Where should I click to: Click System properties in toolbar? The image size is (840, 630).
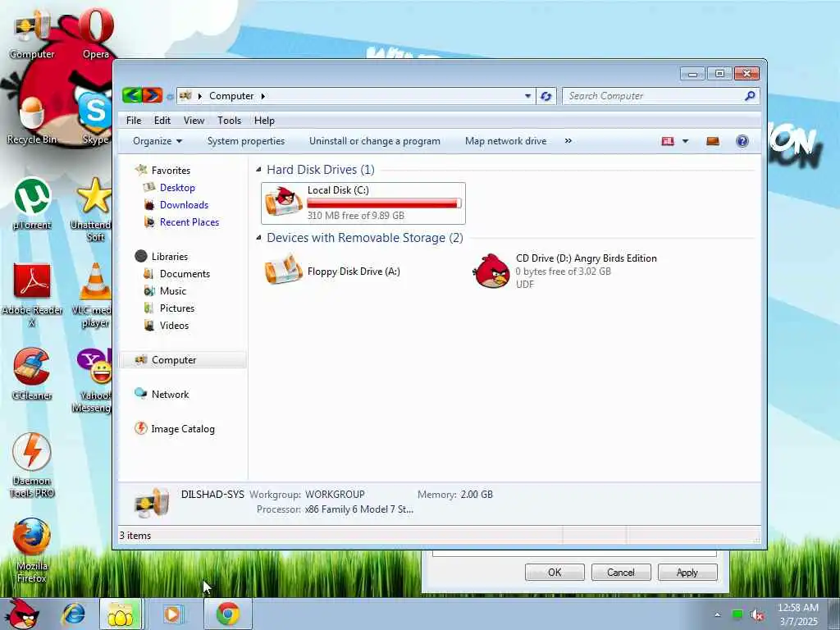pyautogui.click(x=246, y=141)
